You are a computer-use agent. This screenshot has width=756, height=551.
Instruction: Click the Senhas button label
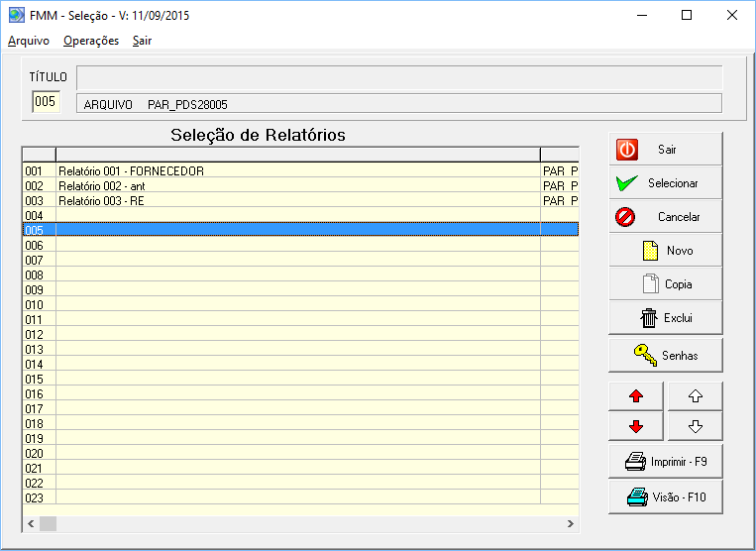point(680,356)
